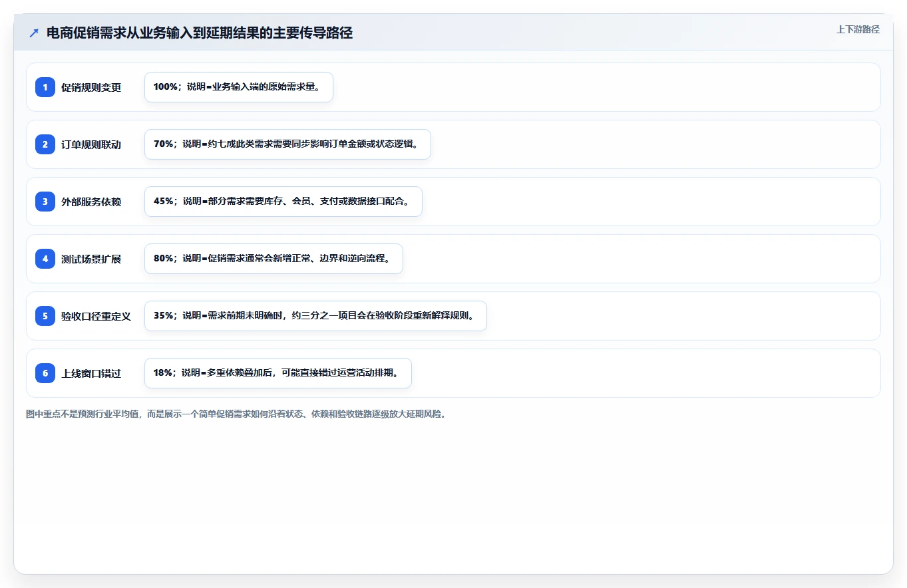Click the 45% 库存、会员、支付 description box
Viewport: 907px width, 588px height.
pyautogui.click(x=283, y=202)
